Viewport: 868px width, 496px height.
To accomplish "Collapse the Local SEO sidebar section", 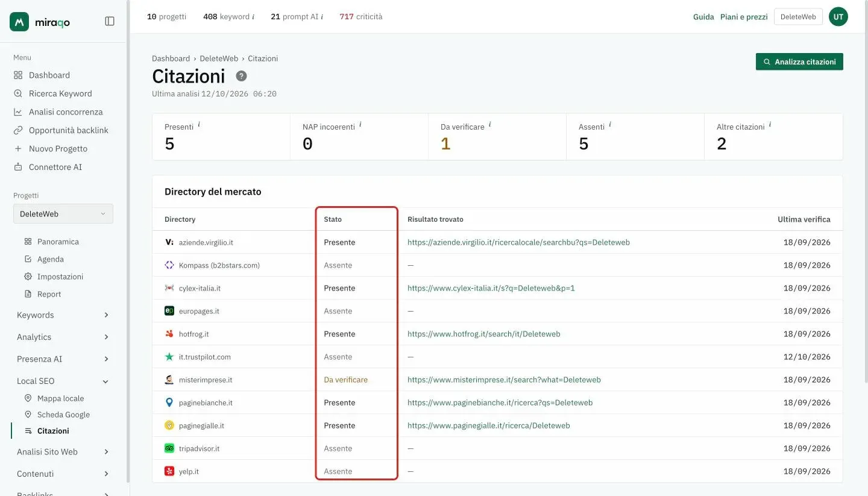I will point(63,381).
